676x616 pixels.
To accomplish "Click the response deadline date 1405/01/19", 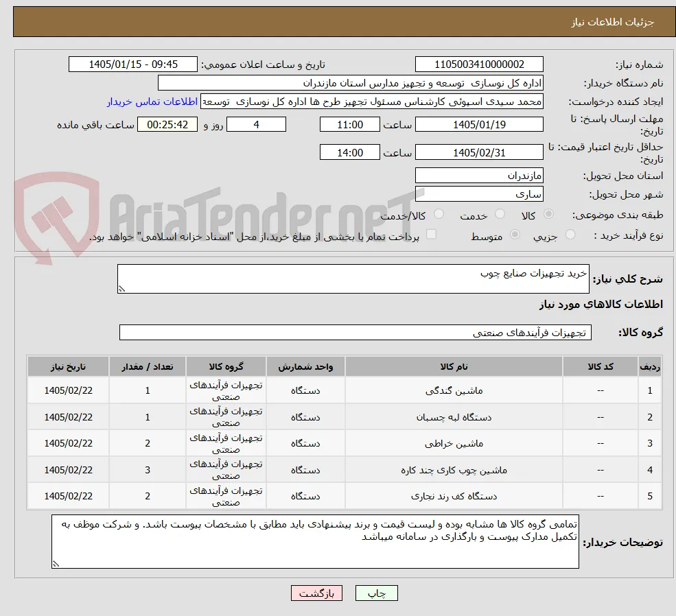I will pos(479,125).
